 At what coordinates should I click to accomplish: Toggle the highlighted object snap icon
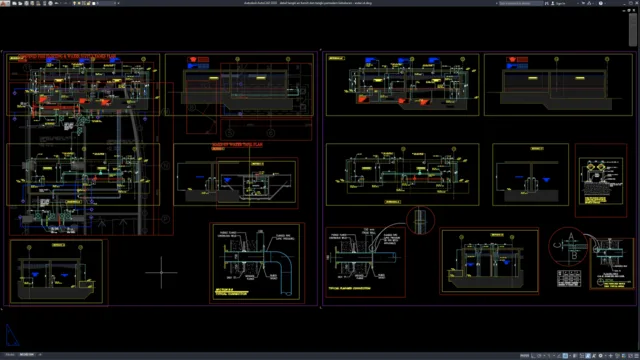[565, 356]
